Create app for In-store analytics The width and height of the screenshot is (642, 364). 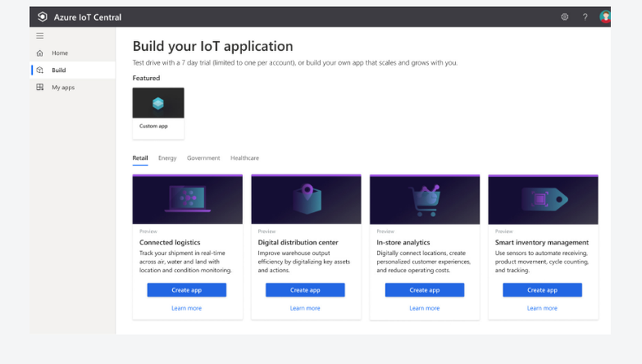tap(424, 290)
